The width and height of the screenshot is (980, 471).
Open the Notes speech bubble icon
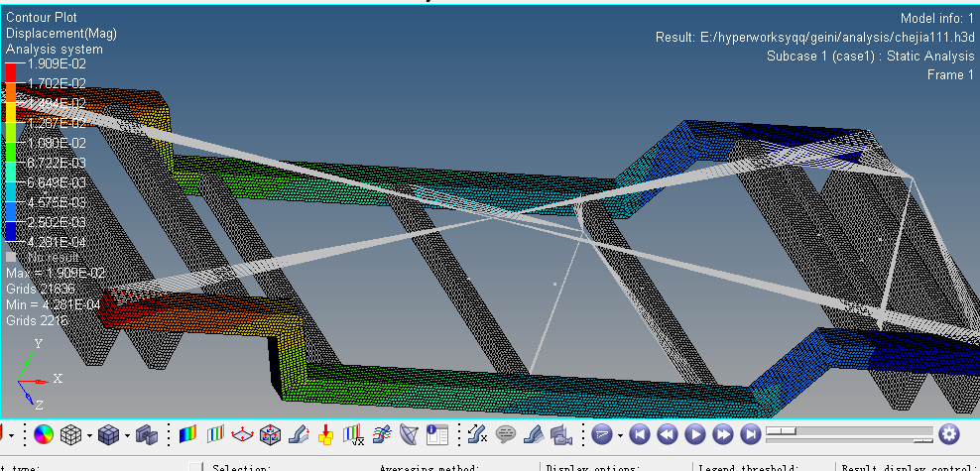pos(505,434)
